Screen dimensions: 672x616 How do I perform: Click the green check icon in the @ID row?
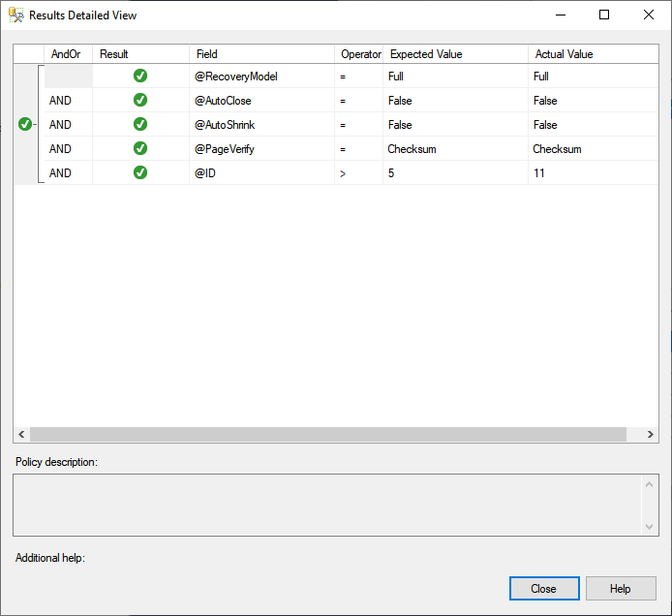[140, 172]
